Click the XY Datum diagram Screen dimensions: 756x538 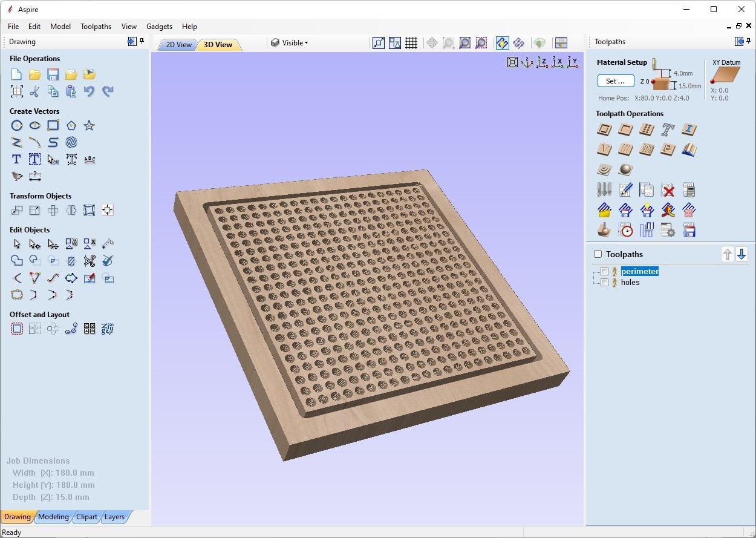[725, 76]
